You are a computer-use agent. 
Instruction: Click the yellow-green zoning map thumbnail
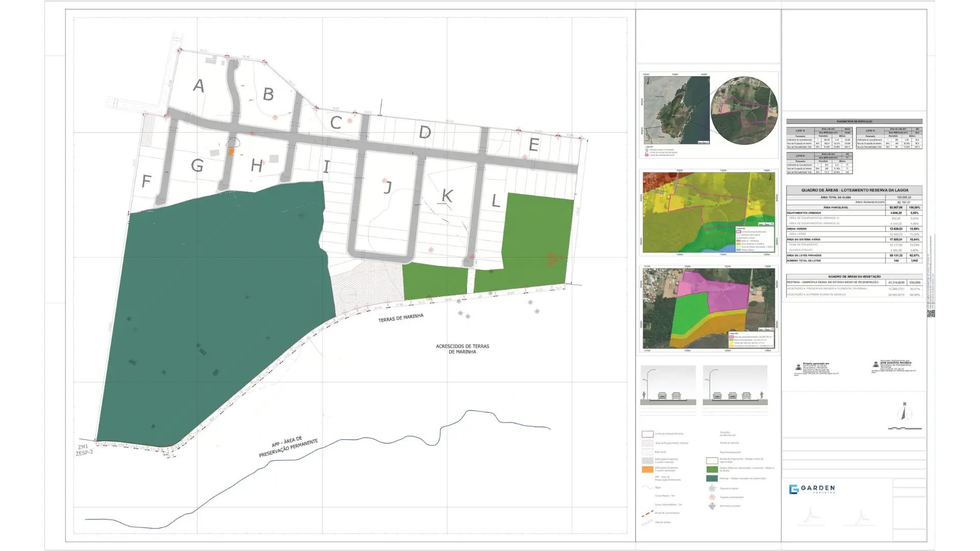pyautogui.click(x=708, y=212)
